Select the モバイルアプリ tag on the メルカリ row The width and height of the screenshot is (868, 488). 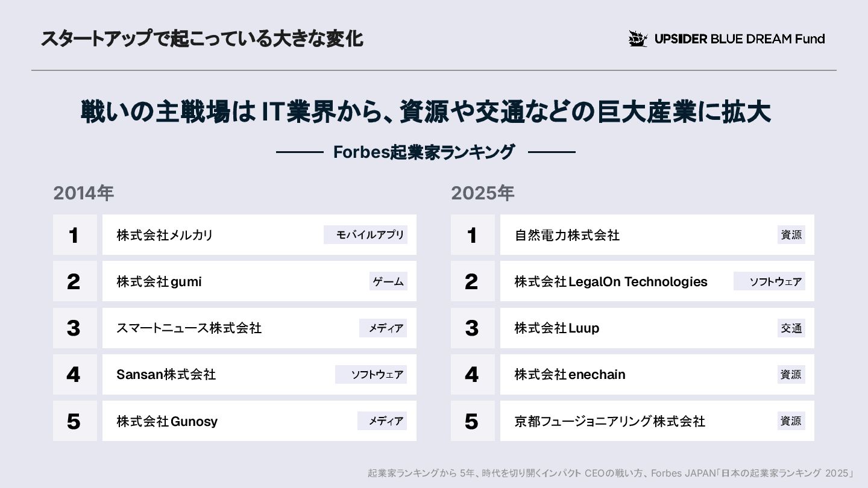[366, 235]
